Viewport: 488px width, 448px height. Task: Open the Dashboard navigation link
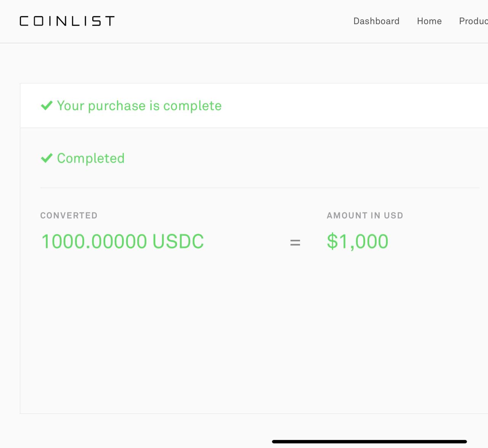(376, 21)
